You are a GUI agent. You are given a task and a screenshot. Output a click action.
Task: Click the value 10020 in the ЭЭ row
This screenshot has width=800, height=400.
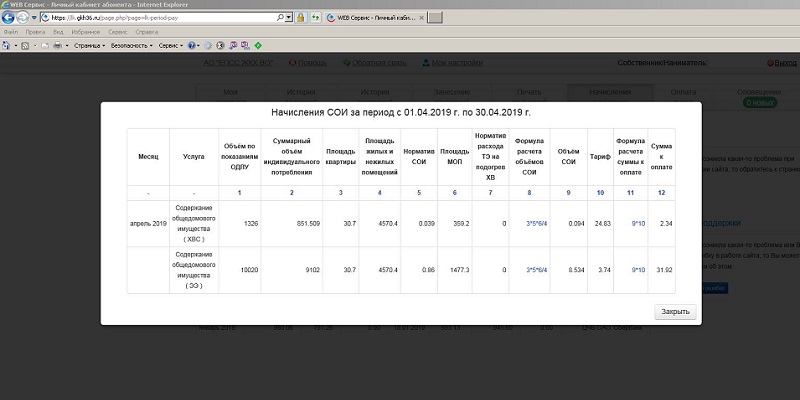tap(249, 270)
